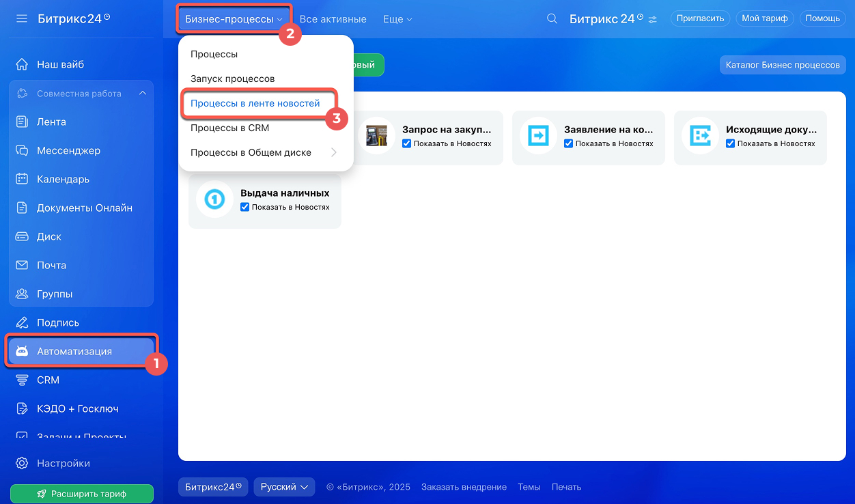The image size is (855, 504).
Task: Click the Почта envelope icon
Action: point(22,265)
